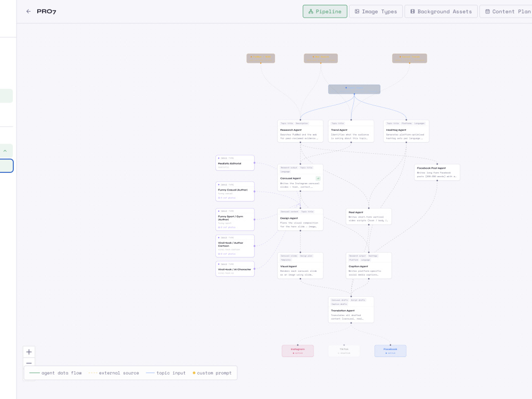532x399 pixels.
Task: Open the Funny Casual (Author) image type card
Action: pyautogui.click(x=235, y=192)
